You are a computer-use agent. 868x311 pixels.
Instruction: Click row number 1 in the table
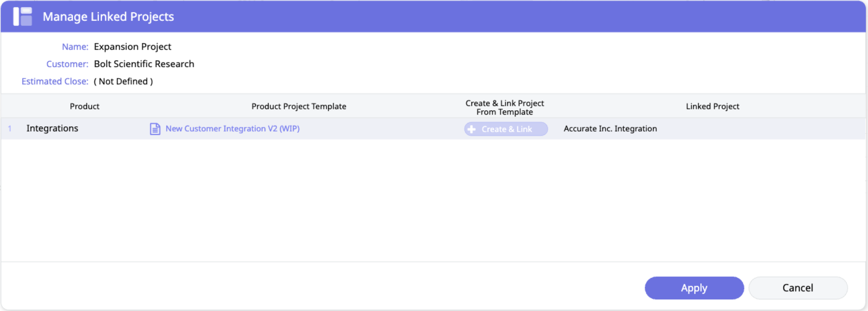tap(10, 129)
